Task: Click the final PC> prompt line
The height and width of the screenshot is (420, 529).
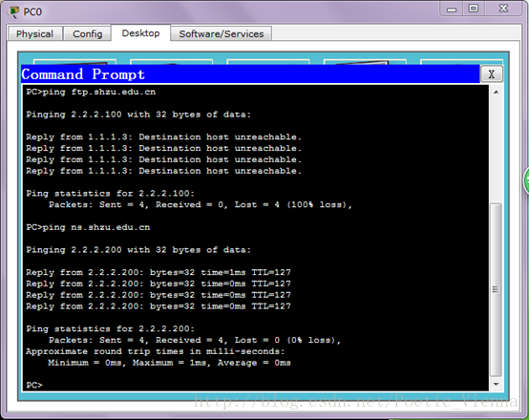Action: (34, 385)
